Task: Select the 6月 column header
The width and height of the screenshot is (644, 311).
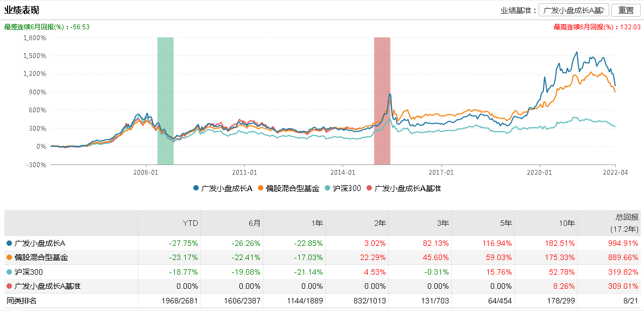Action: 255,223
